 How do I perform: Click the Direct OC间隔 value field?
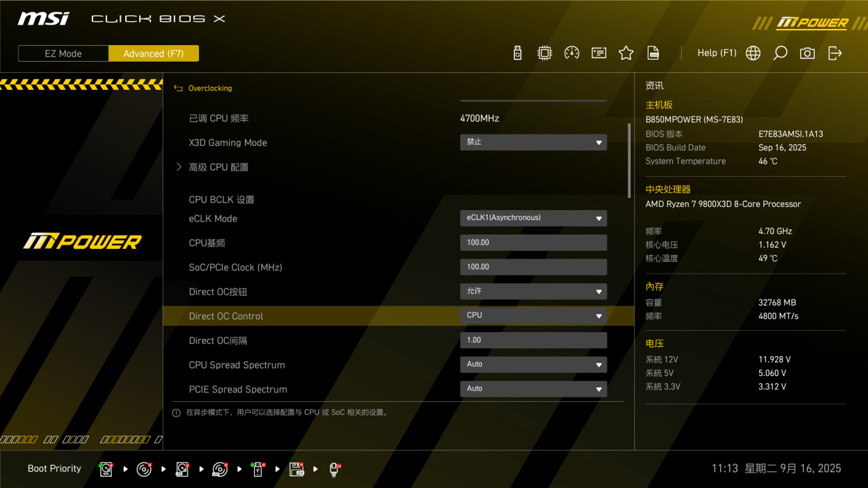click(x=534, y=340)
